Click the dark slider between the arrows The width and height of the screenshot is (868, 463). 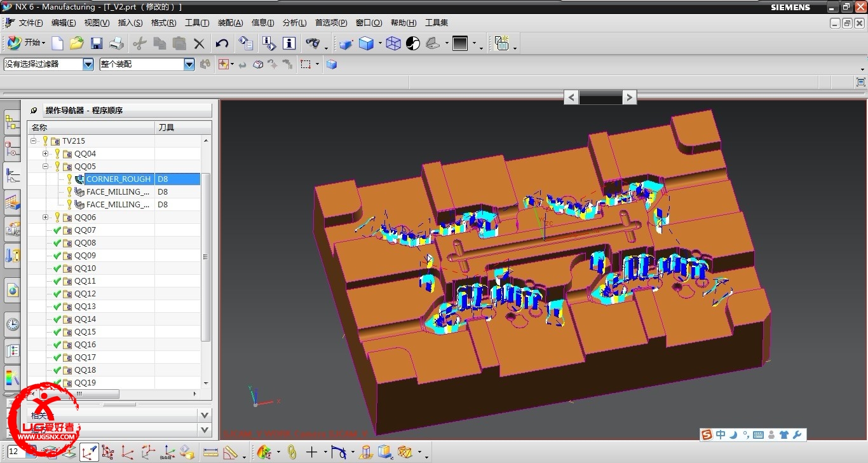pyautogui.click(x=600, y=97)
